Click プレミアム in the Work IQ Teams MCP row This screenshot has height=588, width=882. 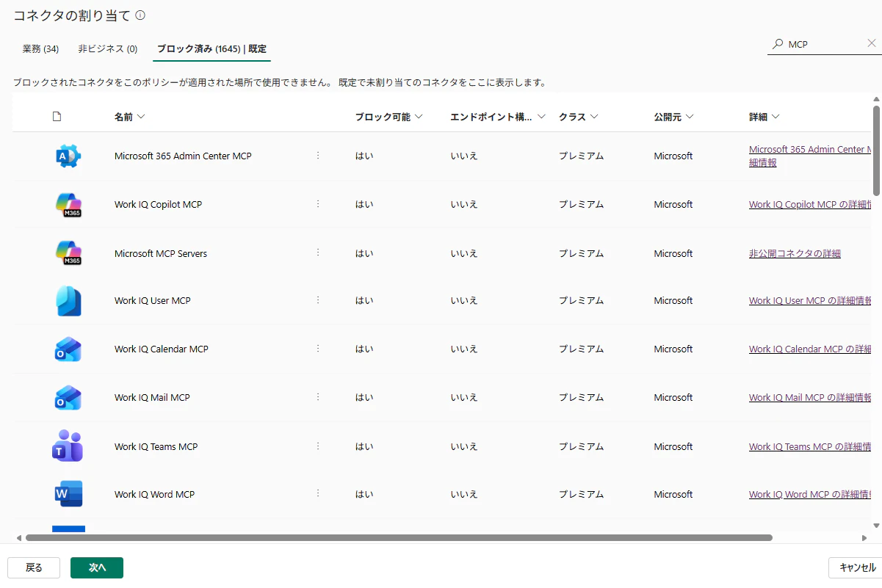click(581, 446)
